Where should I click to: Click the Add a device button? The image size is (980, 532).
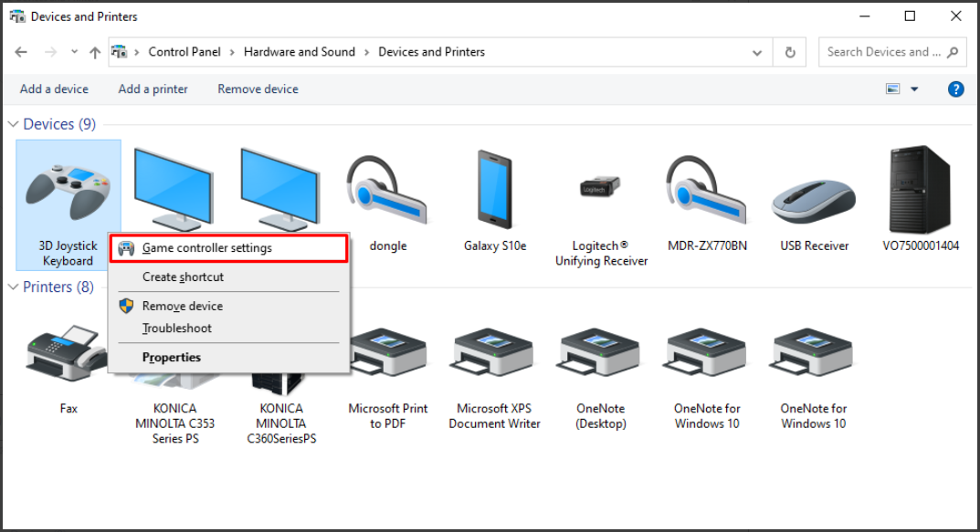(x=54, y=89)
